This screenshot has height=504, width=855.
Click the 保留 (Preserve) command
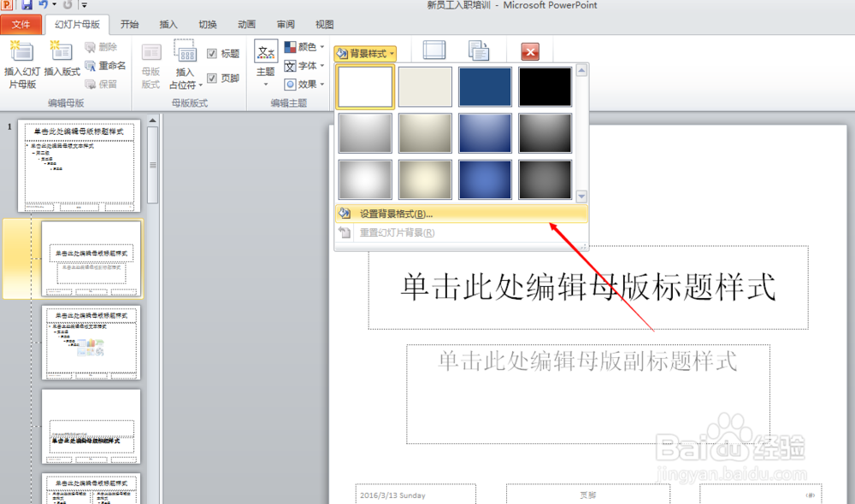tap(102, 85)
